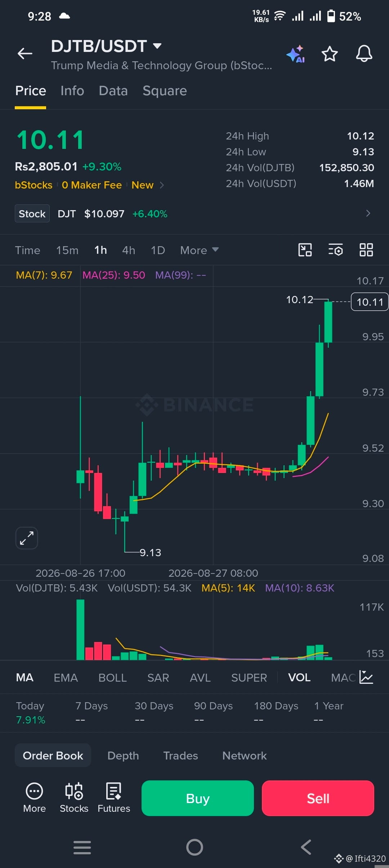This screenshot has height=868, width=389.
Task: Toggle the VOL sub-indicator
Action: pos(299,678)
